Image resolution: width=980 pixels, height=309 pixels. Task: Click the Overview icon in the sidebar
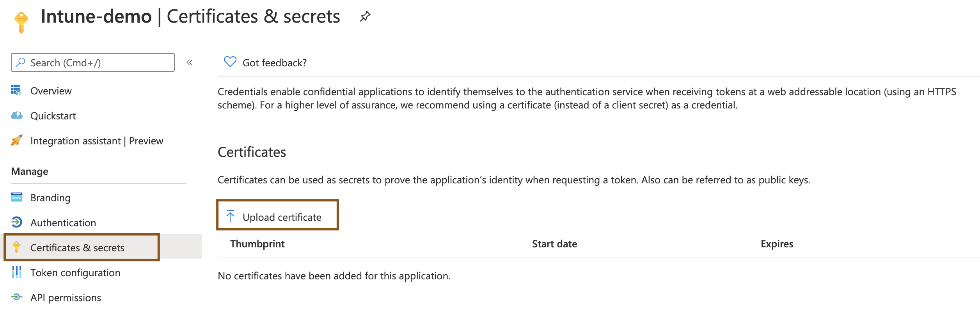[17, 91]
